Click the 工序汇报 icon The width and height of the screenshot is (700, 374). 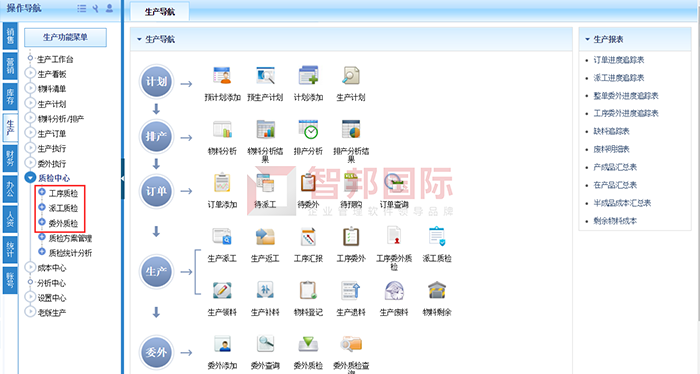pos(308,237)
